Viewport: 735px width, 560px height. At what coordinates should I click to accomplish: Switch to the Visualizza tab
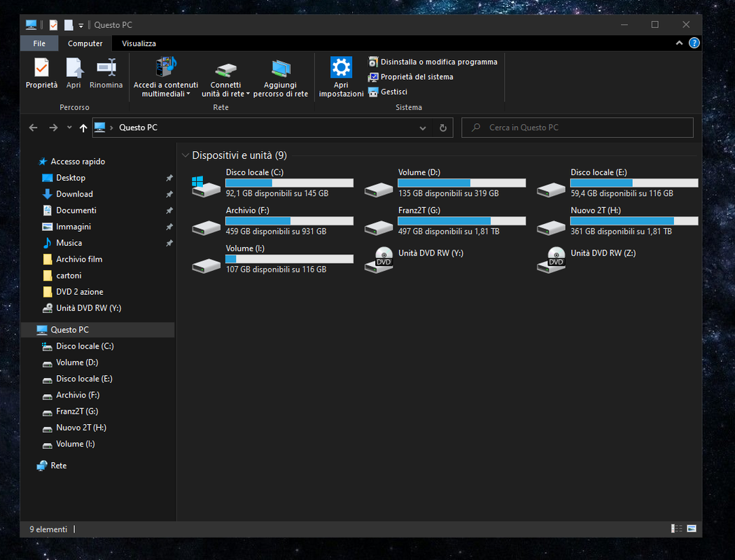coord(139,43)
